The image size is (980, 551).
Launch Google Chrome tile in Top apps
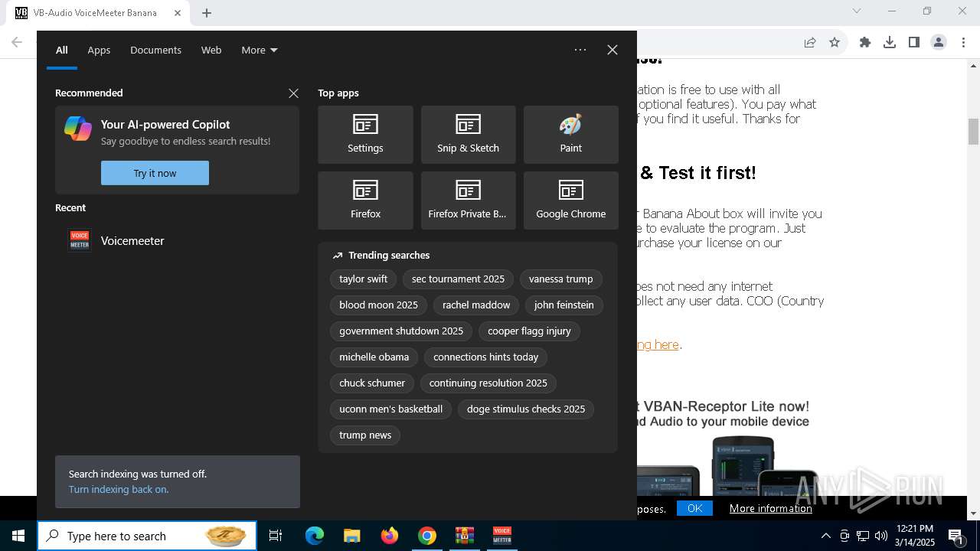[570, 201]
